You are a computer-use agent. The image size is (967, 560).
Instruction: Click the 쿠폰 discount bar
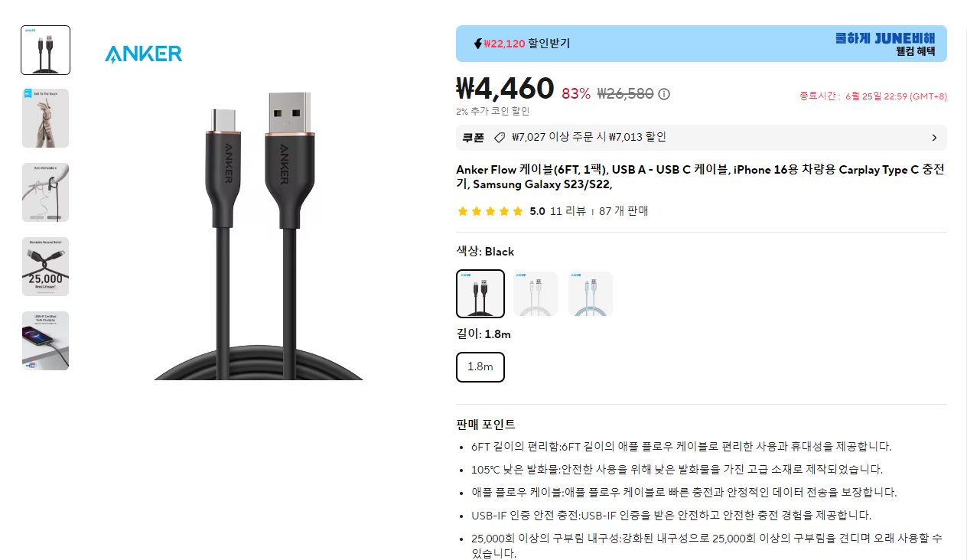(702, 138)
